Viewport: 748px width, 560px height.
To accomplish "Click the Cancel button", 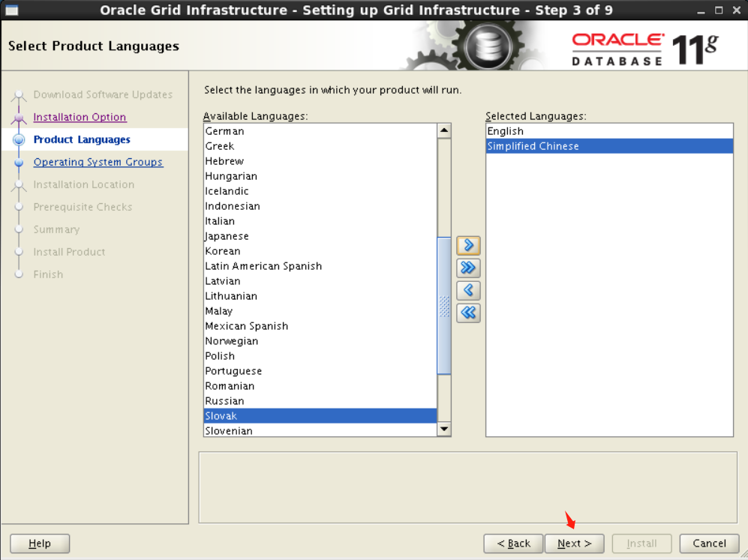I will click(709, 544).
